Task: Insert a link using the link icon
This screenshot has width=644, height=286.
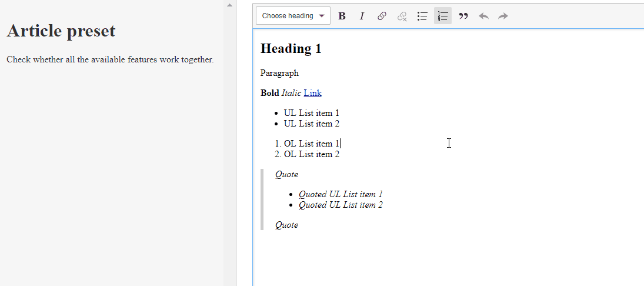Action: point(382,16)
